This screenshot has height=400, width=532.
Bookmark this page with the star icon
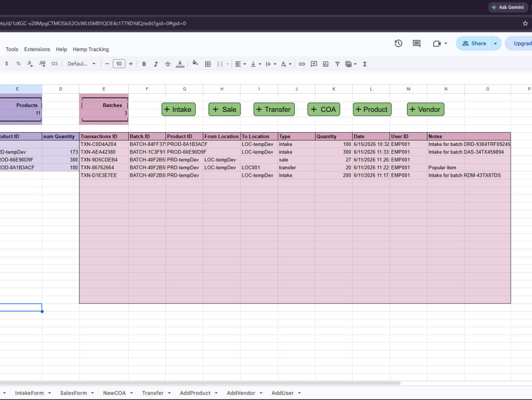click(525, 23)
